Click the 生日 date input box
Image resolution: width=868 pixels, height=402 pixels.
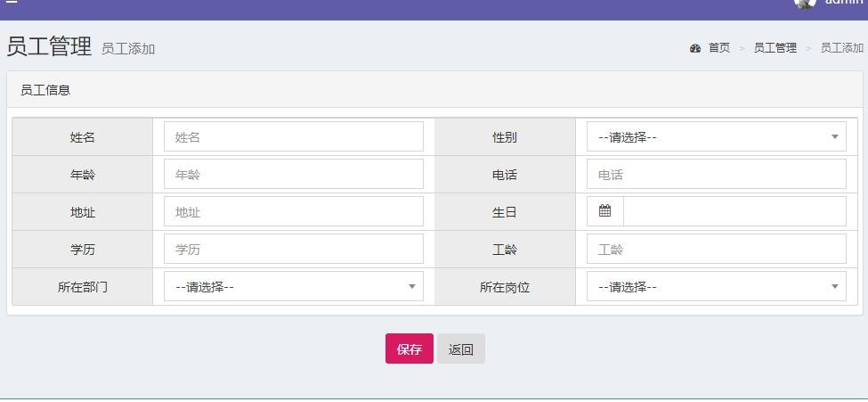pos(734,212)
